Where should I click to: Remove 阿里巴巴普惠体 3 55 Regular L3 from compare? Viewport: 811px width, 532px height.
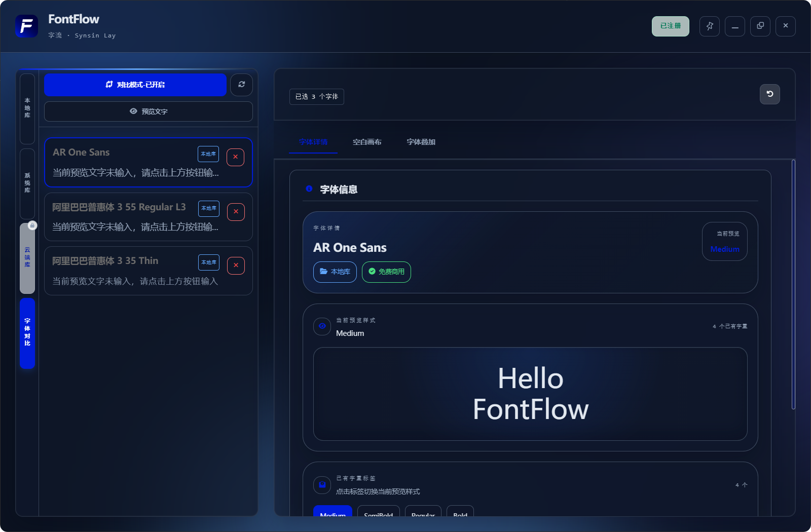coord(236,212)
